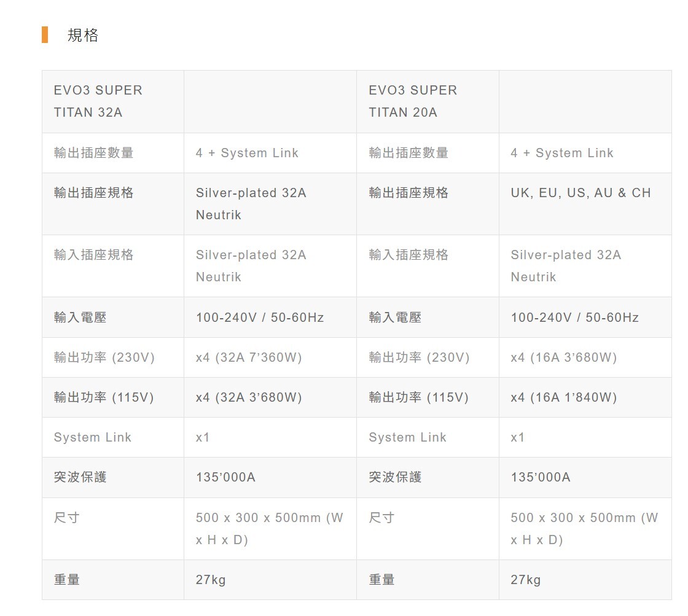Click the 規格 section heading
The width and height of the screenshot is (688, 616).
82,35
